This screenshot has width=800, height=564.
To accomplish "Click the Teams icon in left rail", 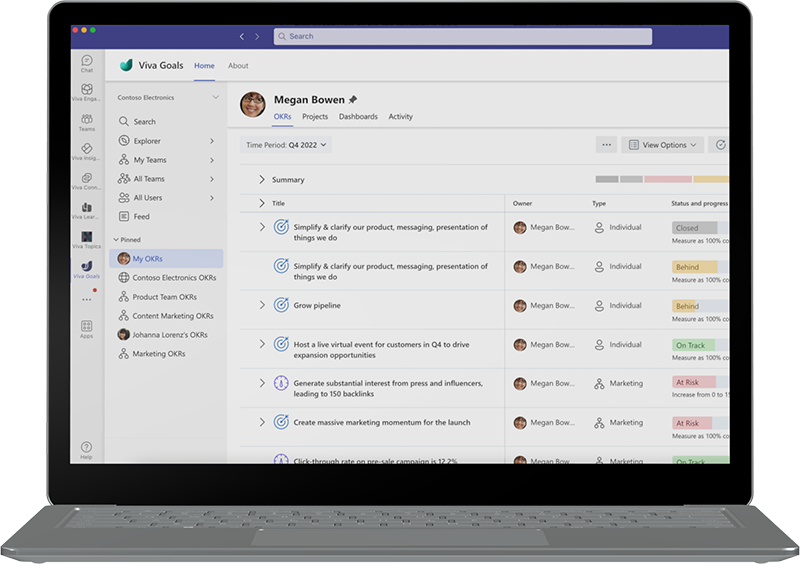I will coord(87,120).
